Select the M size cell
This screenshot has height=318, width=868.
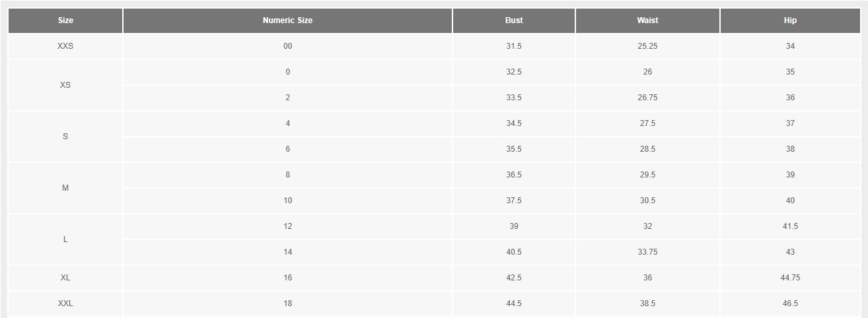coord(65,188)
